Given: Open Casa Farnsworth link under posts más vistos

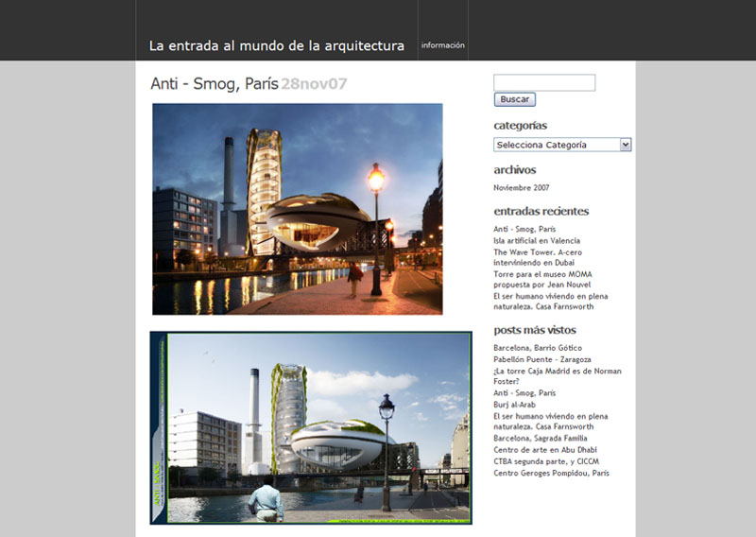Looking at the screenshot, I should point(551,422).
